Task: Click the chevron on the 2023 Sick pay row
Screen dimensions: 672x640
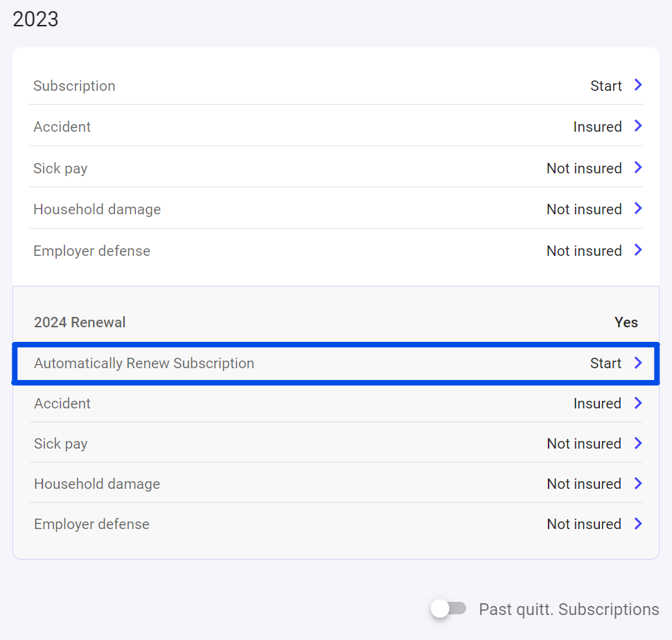Action: tap(638, 168)
